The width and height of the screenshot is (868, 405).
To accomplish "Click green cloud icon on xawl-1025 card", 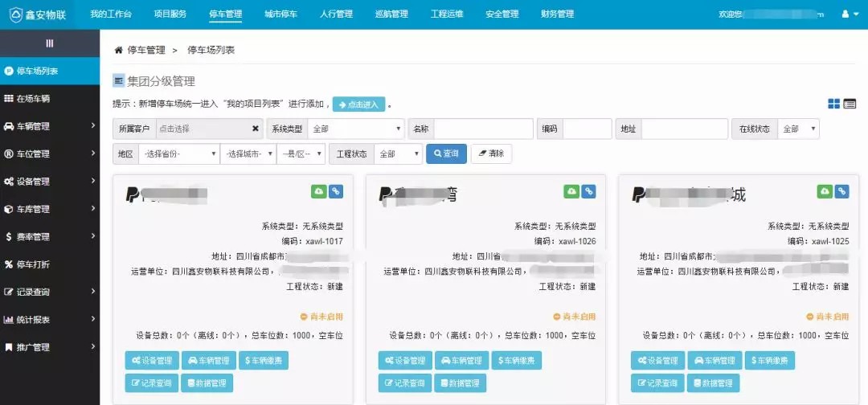I will point(825,191).
